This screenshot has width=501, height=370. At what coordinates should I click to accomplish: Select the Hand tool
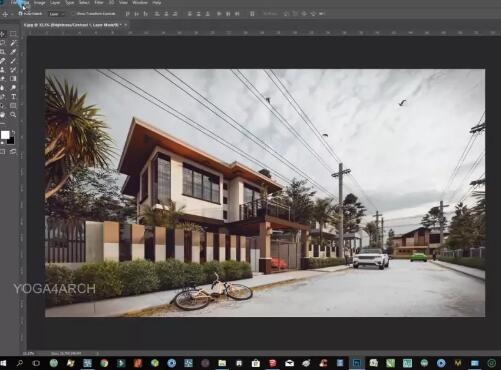(2, 115)
